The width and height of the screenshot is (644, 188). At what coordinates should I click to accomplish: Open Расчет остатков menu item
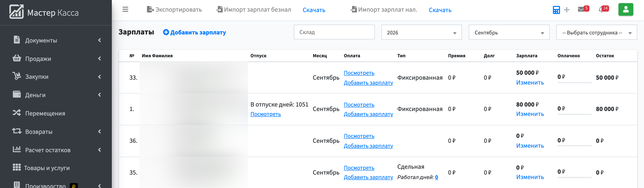pos(48,150)
